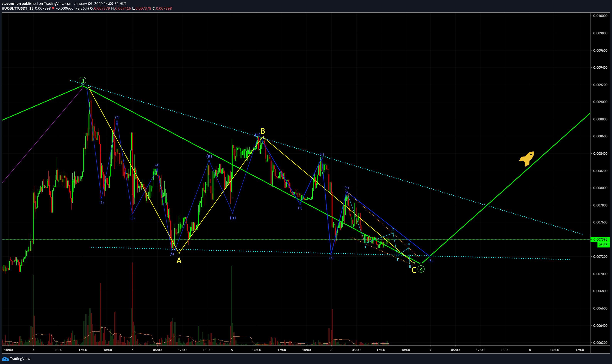
Task: Click price axis label 0.009800
Action: [x=600, y=33]
